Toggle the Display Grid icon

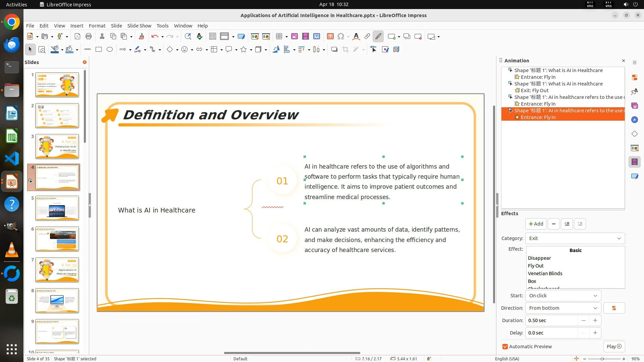click(212, 37)
